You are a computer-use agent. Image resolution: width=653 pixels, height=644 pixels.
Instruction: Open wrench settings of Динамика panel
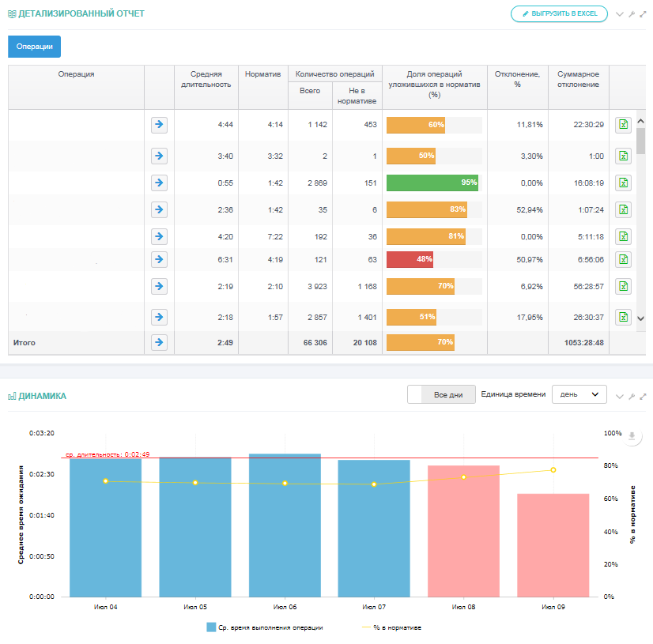click(631, 396)
